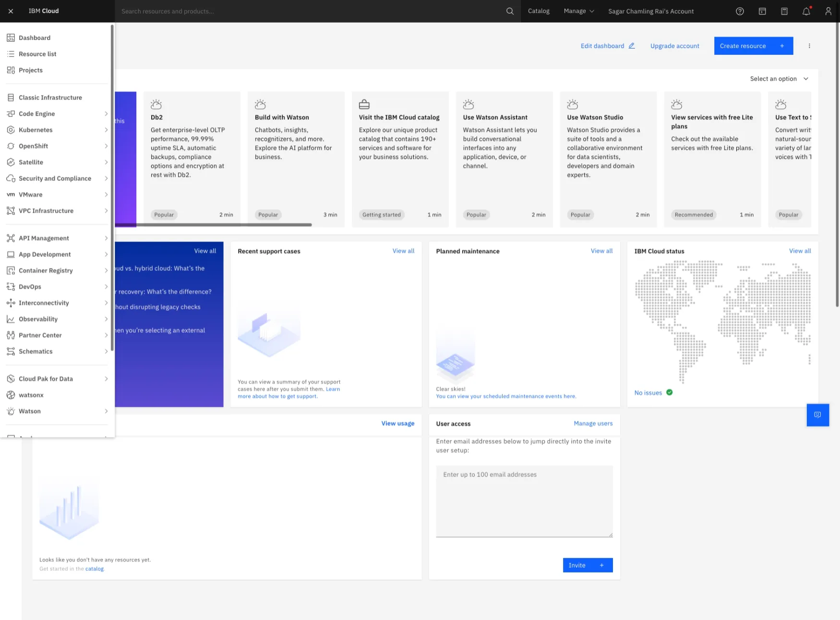
Task: Click View all in Planned maintenance
Action: pyautogui.click(x=601, y=251)
